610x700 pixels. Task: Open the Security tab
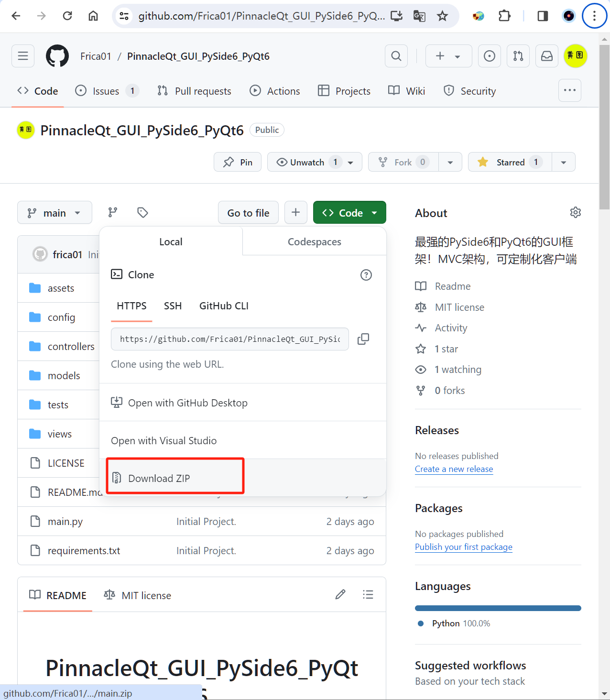pos(470,91)
